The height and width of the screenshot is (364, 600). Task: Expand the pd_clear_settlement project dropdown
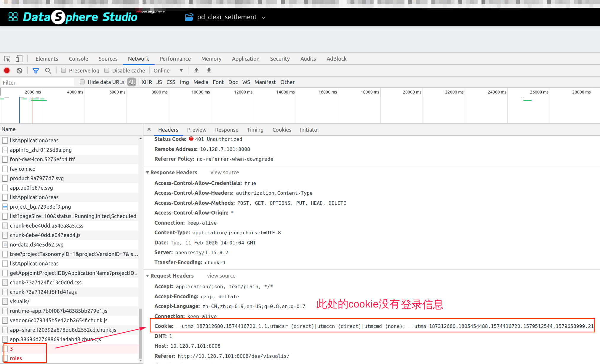pos(264,17)
